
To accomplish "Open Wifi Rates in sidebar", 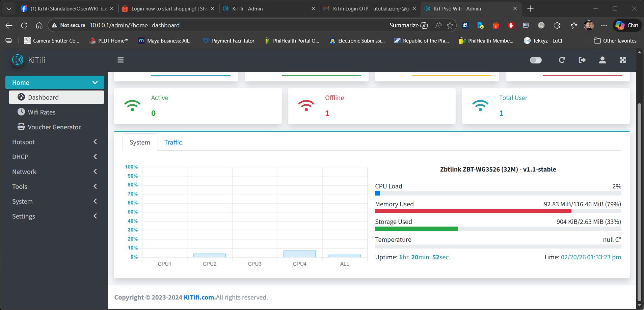I will pos(56,112).
